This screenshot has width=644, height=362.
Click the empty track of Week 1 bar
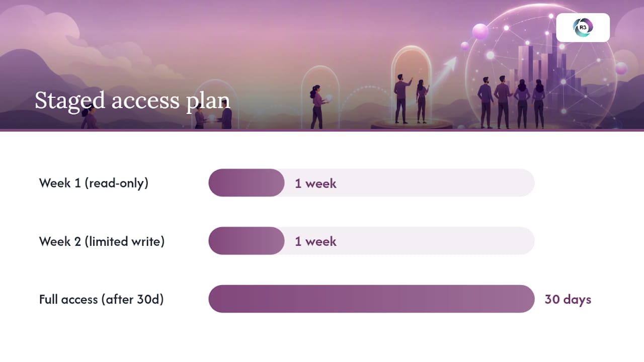coord(436,183)
